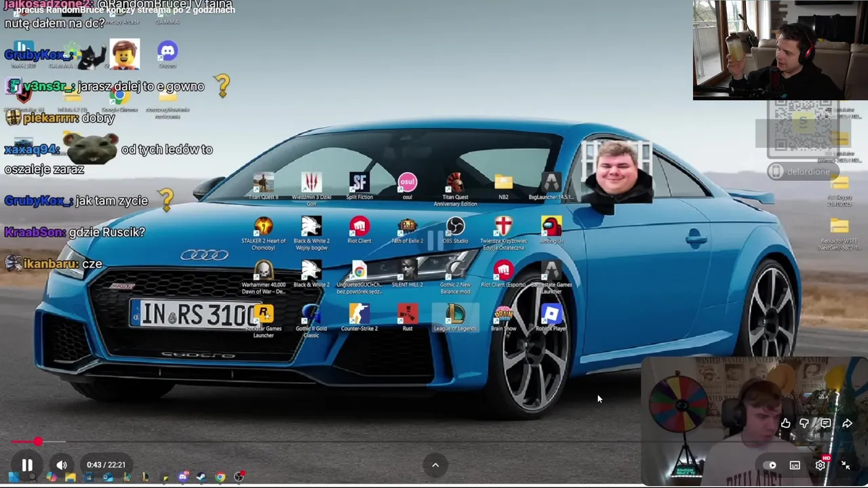868x488 pixels.
Task: Open the Split Fiction desktop icon
Action: coord(359,186)
